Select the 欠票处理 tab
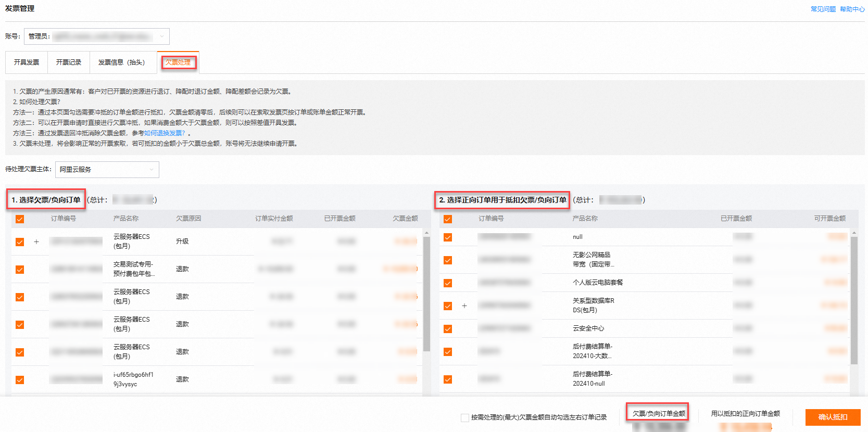The image size is (868, 432). tap(178, 62)
